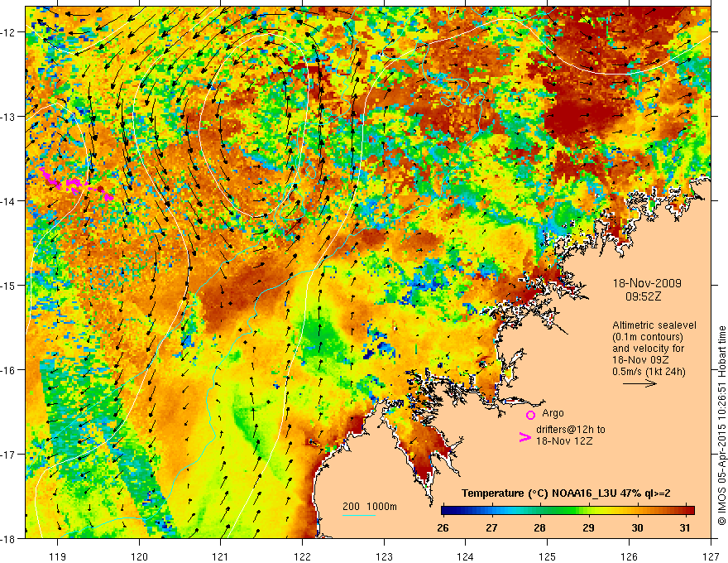Image resolution: width=728 pixels, height=563 pixels.
Task: Click longitude axis label 120
Action: pyautogui.click(x=139, y=556)
